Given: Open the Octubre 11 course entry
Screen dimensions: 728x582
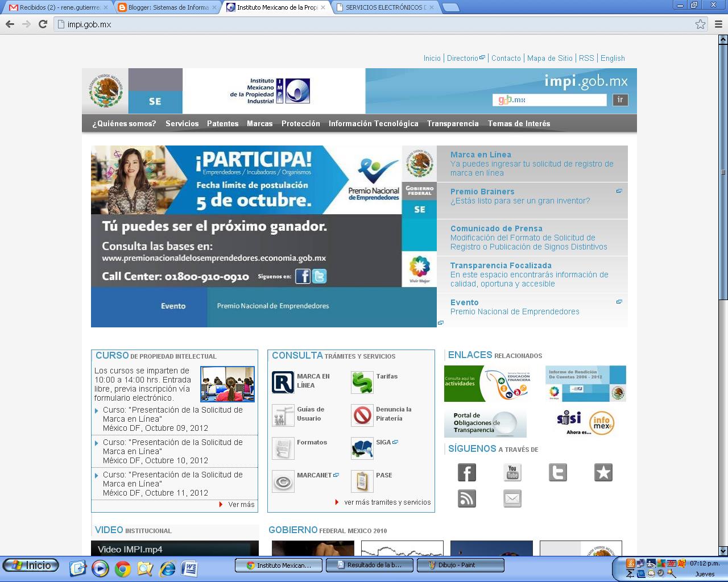Looking at the screenshot, I should tap(173, 484).
